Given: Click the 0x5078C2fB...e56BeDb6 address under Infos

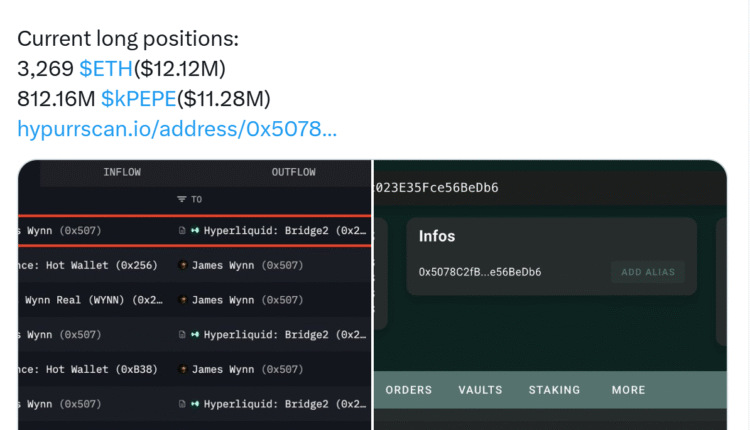Looking at the screenshot, I should coord(480,272).
